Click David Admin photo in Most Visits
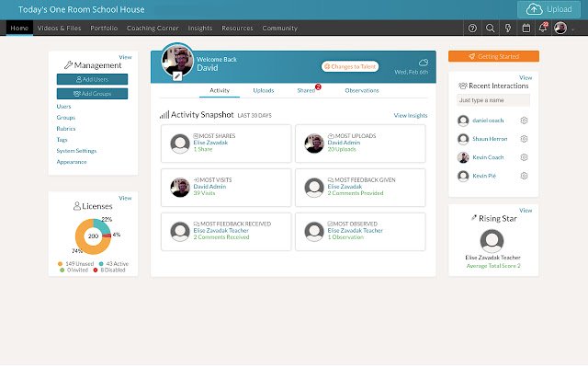The height and width of the screenshot is (368, 588). tap(180, 188)
